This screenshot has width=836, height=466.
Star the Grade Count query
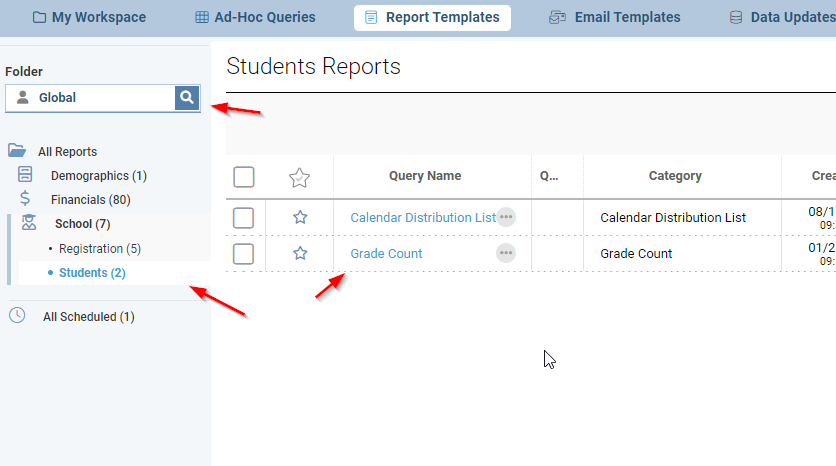point(300,253)
